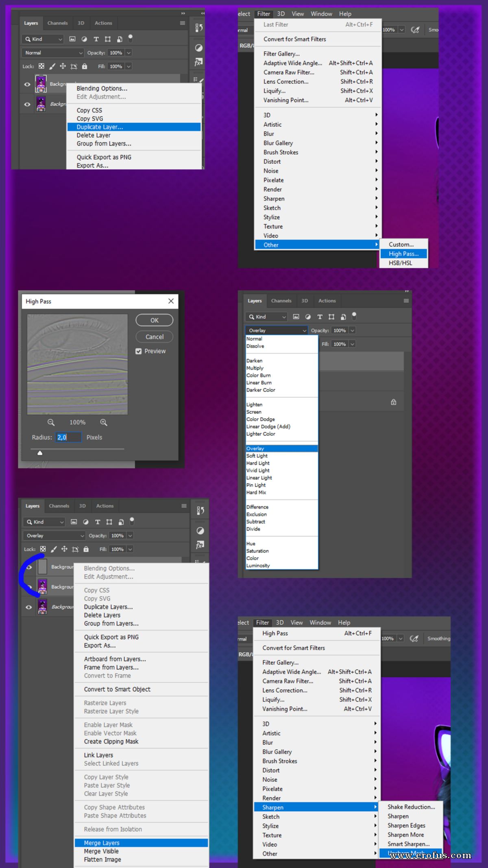Open panel menu above the open blend list
488x868 pixels.
[x=406, y=301]
